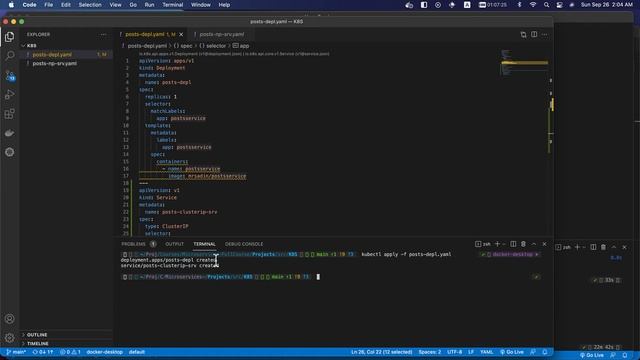Switch to the Problems panel tab
The image size is (640, 360).
coord(133,244)
